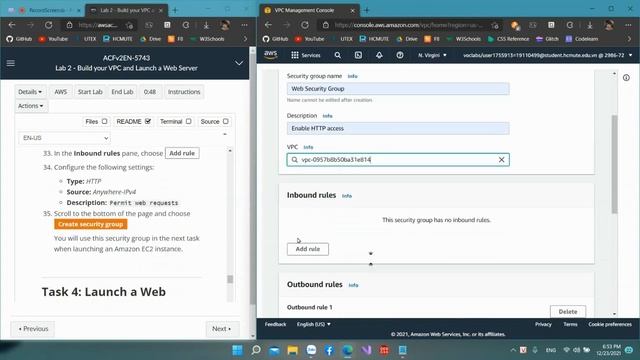Click the Add rule button under Inbound rules
The height and width of the screenshot is (360, 640).
pyautogui.click(x=308, y=249)
